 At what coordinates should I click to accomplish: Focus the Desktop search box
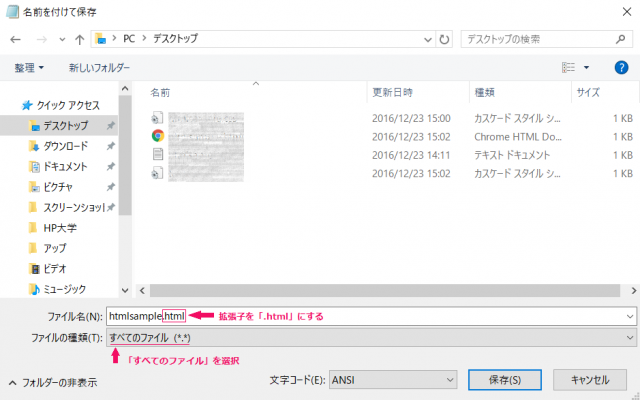click(547, 39)
